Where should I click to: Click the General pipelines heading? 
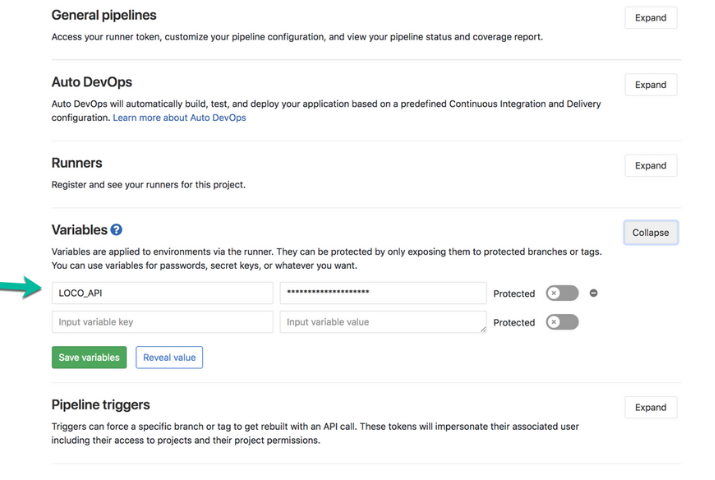coord(104,16)
